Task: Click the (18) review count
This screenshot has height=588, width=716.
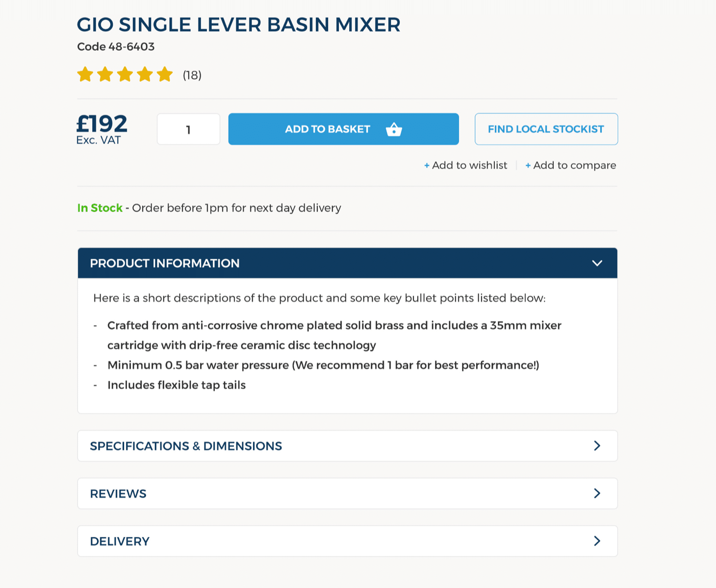Action: point(192,75)
